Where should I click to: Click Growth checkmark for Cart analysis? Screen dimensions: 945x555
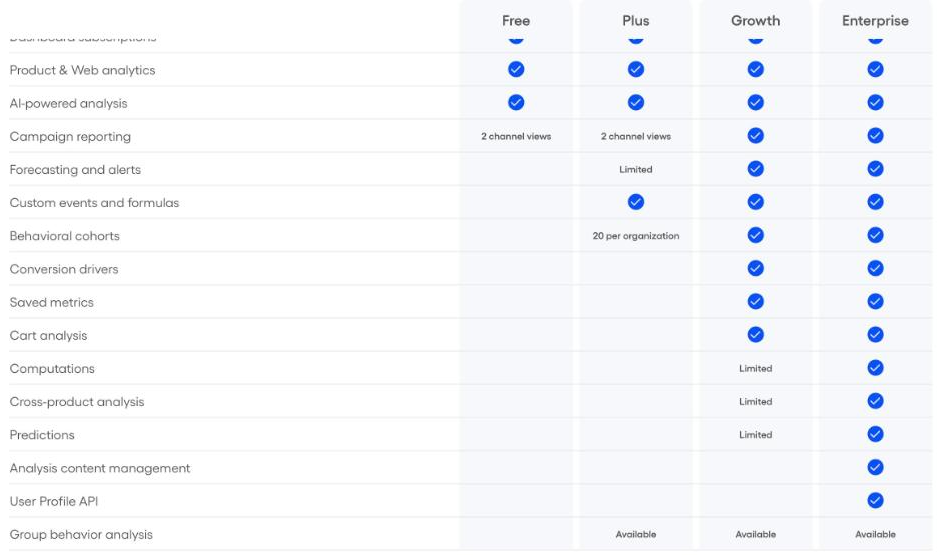[756, 334]
